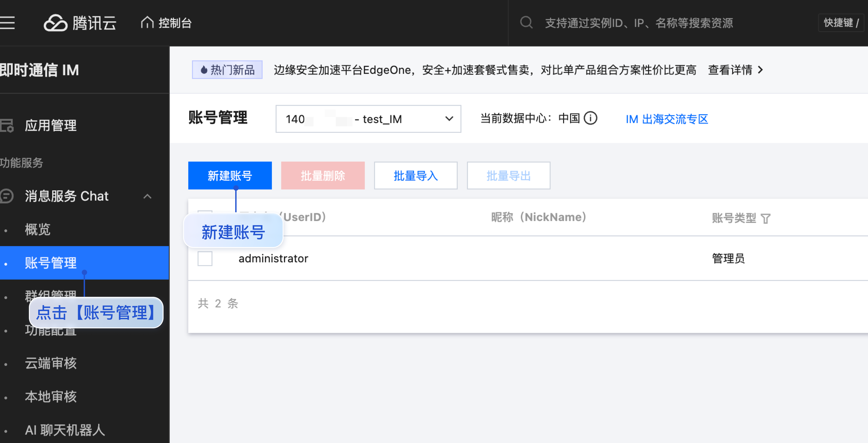Open the hamburger navigation menu

(7, 23)
